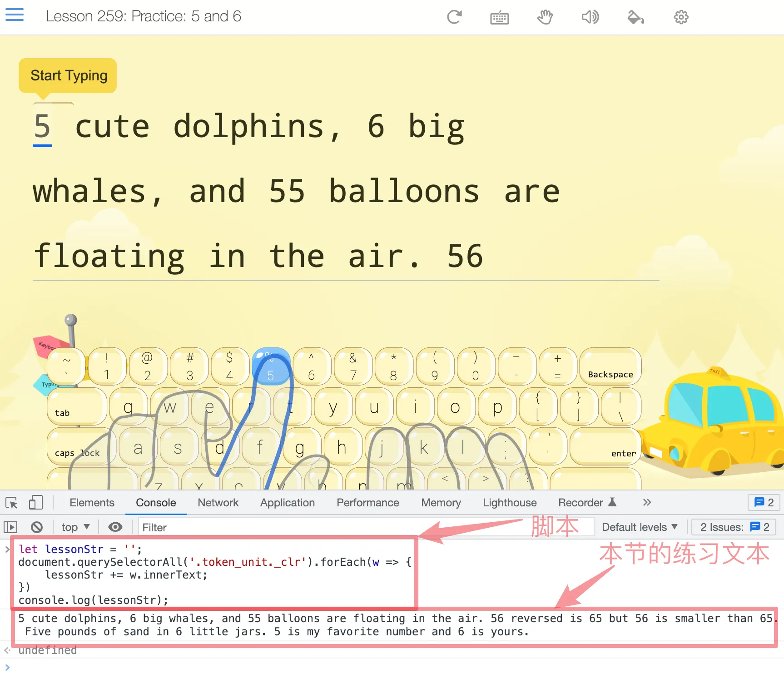Click the letter p key
Screen dimensions: 784x693
(497, 406)
